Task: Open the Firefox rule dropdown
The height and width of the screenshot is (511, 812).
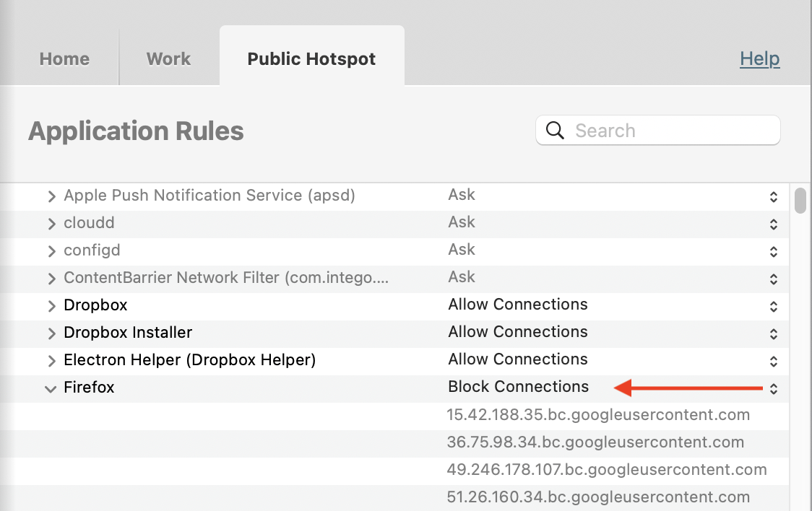Action: 773,388
